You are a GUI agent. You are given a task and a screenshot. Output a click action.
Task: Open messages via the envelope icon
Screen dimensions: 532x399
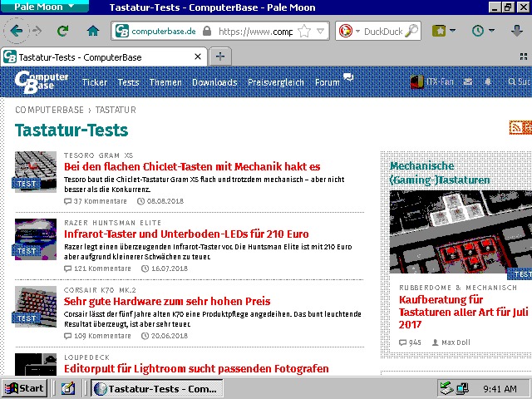pos(468,81)
